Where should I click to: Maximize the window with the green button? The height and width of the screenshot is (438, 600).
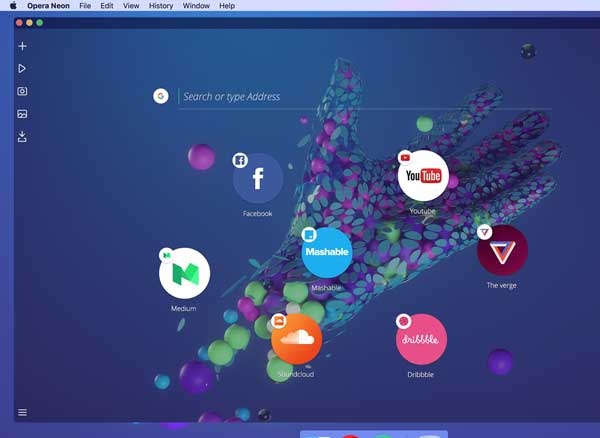pyautogui.click(x=39, y=23)
